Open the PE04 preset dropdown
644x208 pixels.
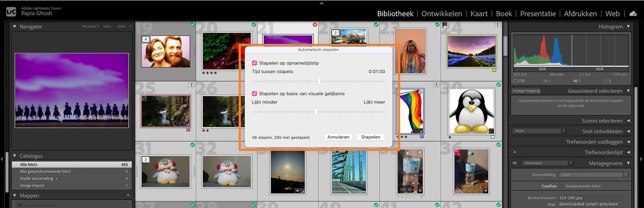tap(539, 131)
